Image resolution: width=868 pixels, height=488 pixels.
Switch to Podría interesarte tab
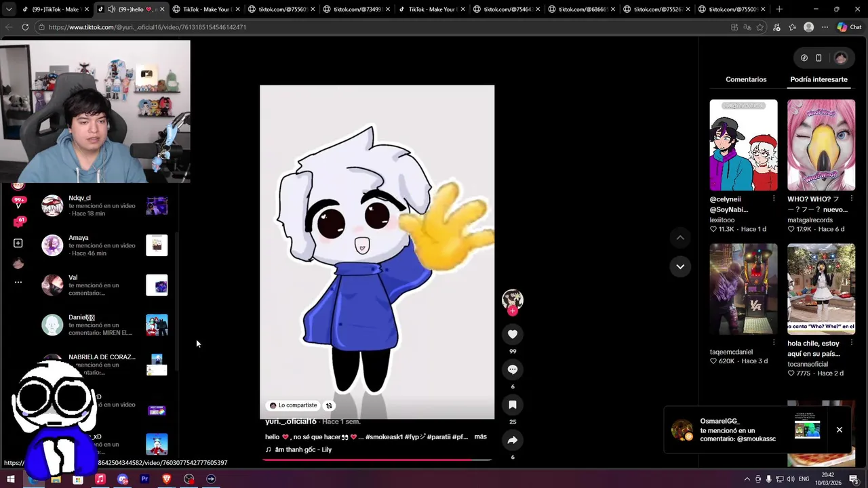818,79
